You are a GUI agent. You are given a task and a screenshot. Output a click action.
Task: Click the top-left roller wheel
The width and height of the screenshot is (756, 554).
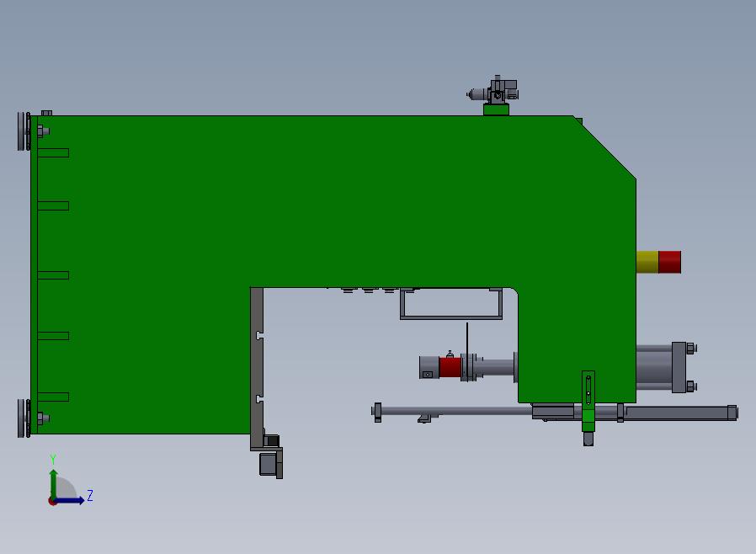(23, 131)
